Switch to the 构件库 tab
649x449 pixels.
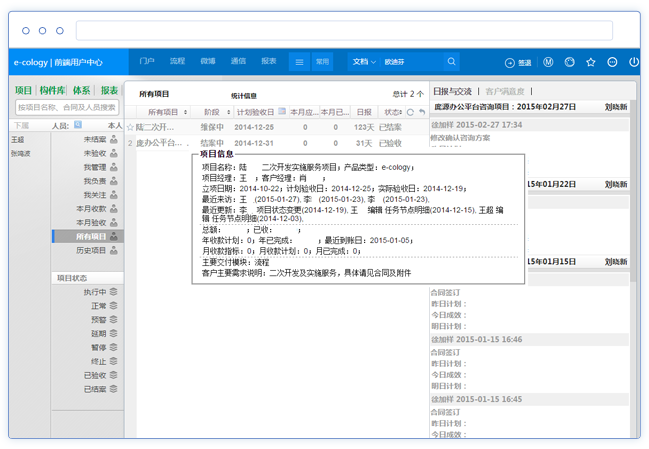tap(52, 90)
